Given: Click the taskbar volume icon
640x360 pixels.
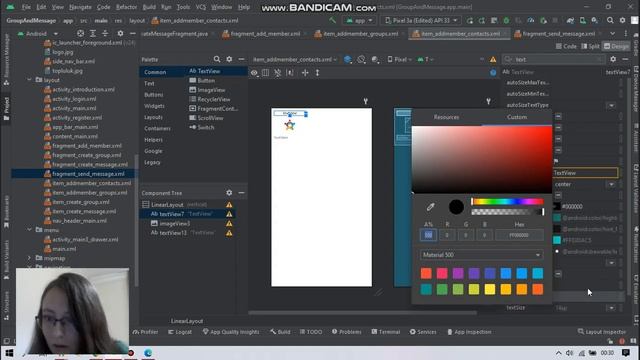Looking at the screenshot, I should pos(569,353).
